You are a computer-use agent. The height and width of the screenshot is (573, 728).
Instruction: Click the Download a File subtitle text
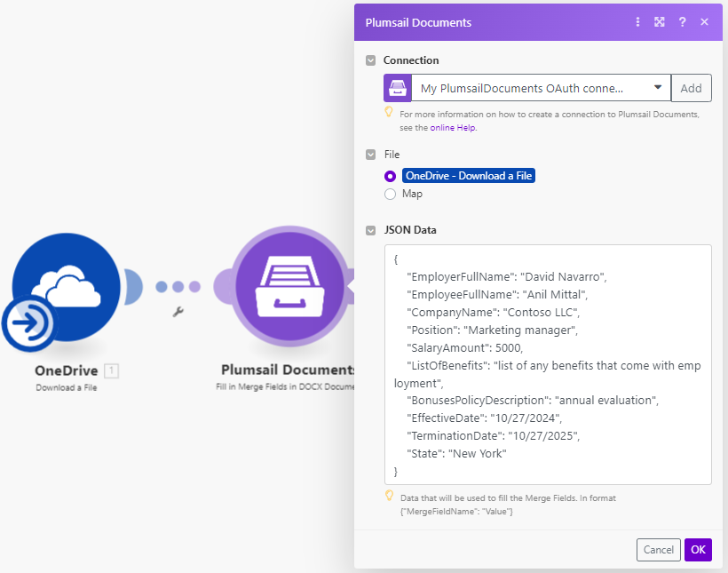(67, 387)
